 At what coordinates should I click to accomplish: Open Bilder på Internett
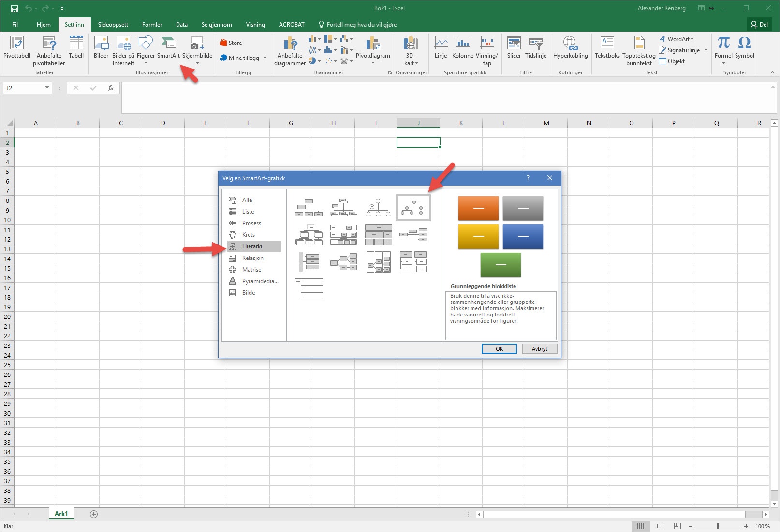point(123,51)
